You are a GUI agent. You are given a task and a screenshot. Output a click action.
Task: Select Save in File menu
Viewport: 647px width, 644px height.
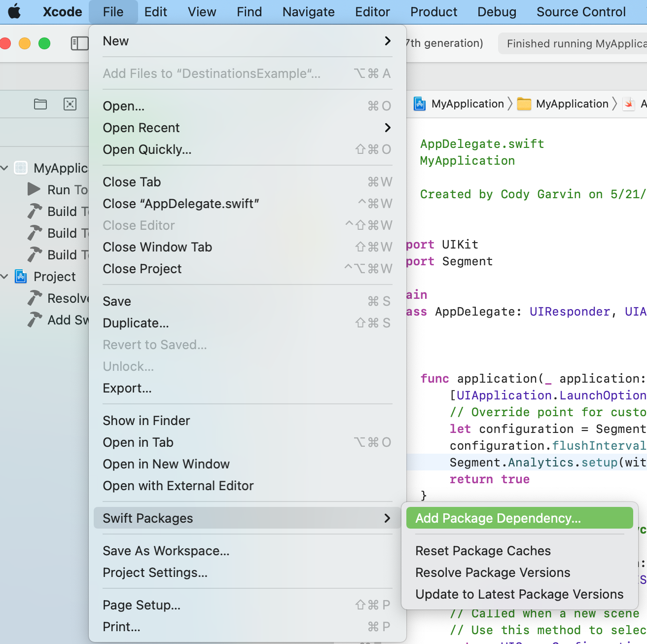(247, 301)
